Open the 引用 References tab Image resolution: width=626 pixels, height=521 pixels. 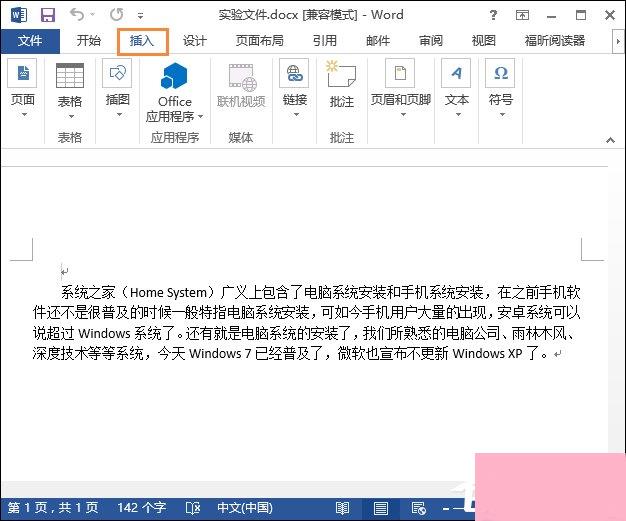[x=325, y=41]
